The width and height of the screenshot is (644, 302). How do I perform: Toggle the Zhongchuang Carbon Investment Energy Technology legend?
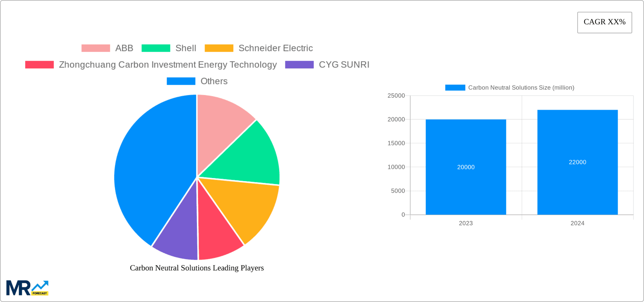(x=39, y=64)
